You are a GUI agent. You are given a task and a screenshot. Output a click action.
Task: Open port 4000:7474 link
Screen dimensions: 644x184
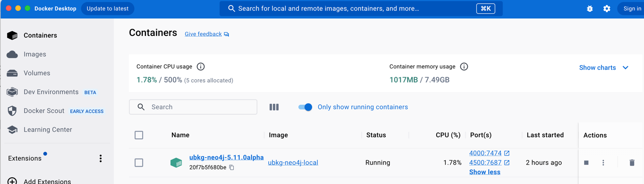[x=485, y=153]
